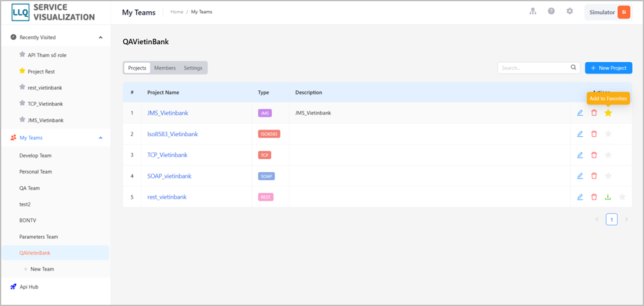Download the rest_vietinbank project

(608, 197)
